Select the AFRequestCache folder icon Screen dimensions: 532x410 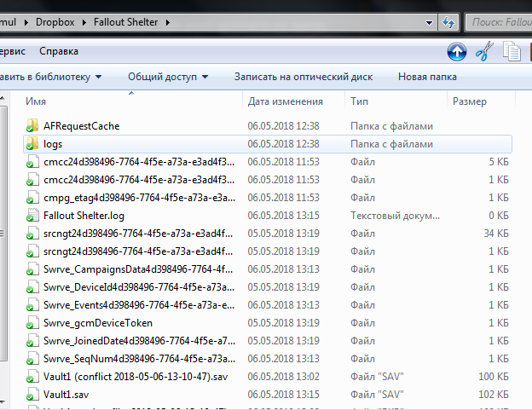32,126
